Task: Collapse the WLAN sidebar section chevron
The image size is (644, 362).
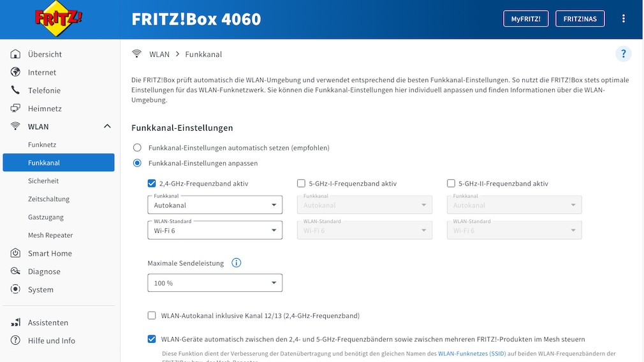Action: click(x=107, y=127)
